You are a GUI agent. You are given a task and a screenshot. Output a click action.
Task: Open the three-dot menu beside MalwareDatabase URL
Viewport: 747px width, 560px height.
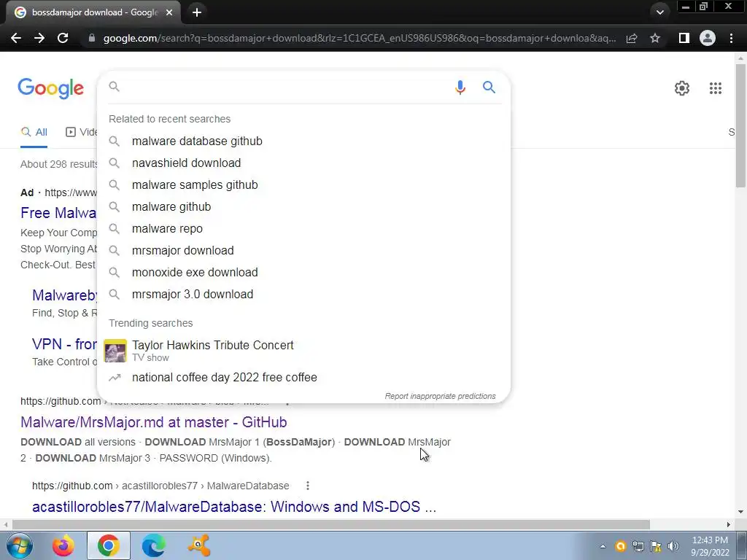308,486
